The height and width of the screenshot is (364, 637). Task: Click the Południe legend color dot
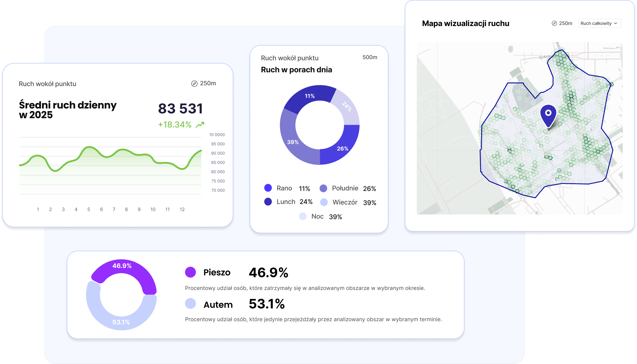pos(323,188)
